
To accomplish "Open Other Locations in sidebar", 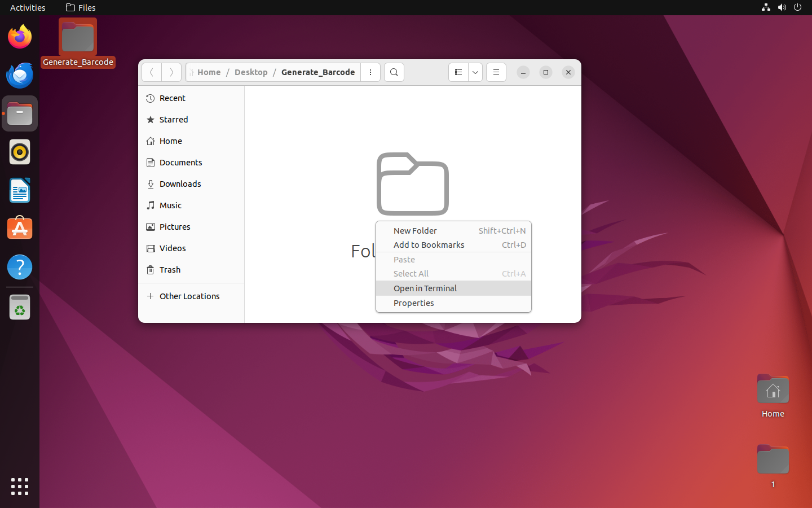I will (x=189, y=296).
